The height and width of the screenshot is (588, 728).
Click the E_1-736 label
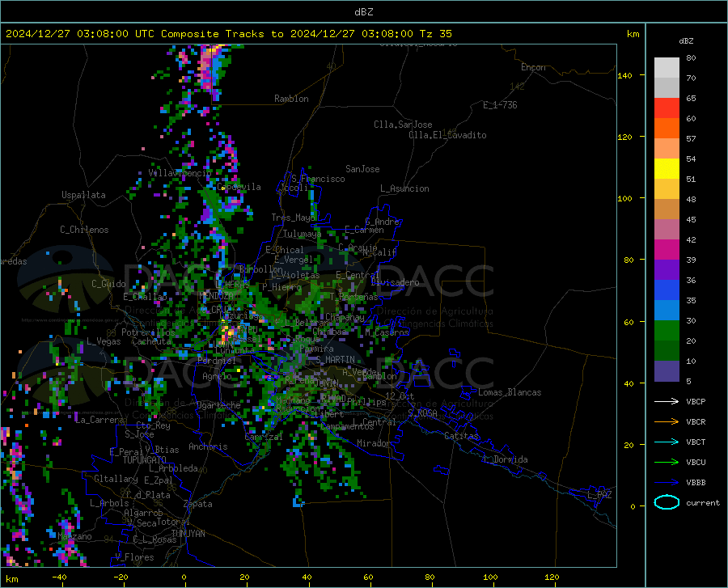(x=500, y=105)
